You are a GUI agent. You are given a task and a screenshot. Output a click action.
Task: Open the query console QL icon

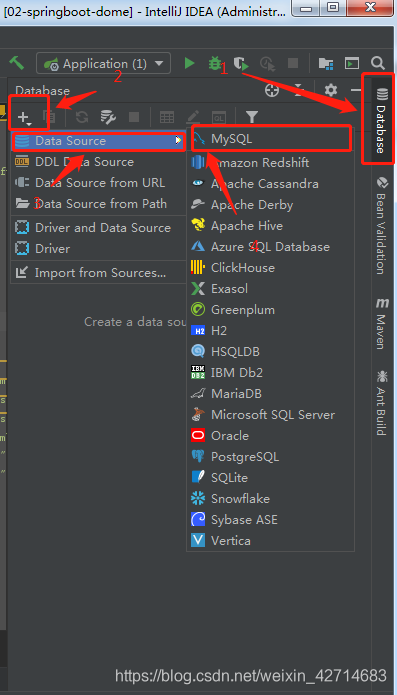click(218, 117)
